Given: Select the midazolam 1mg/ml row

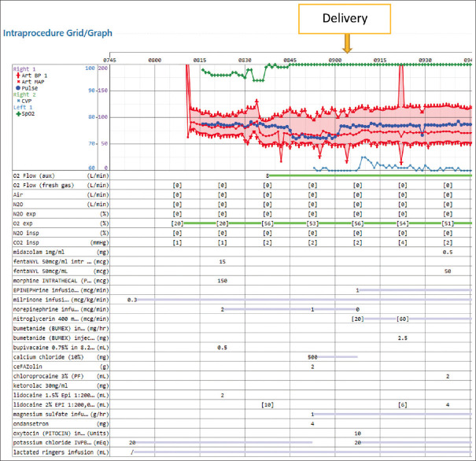Looking at the screenshot, I should pos(39,252).
